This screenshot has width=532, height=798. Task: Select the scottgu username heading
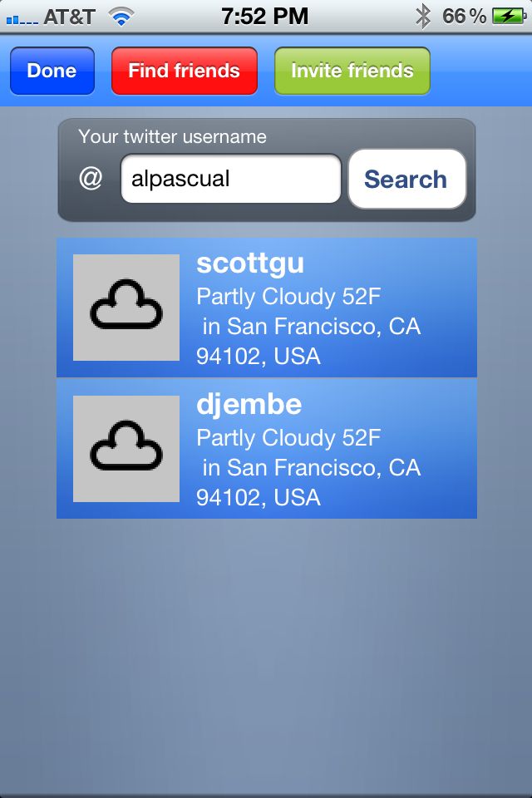coord(250,264)
